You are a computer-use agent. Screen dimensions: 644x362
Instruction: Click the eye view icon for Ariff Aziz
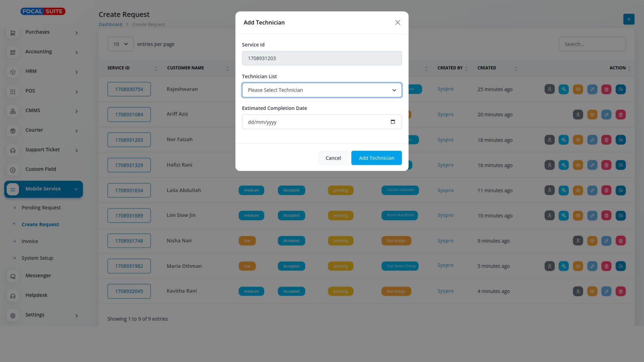click(x=592, y=115)
